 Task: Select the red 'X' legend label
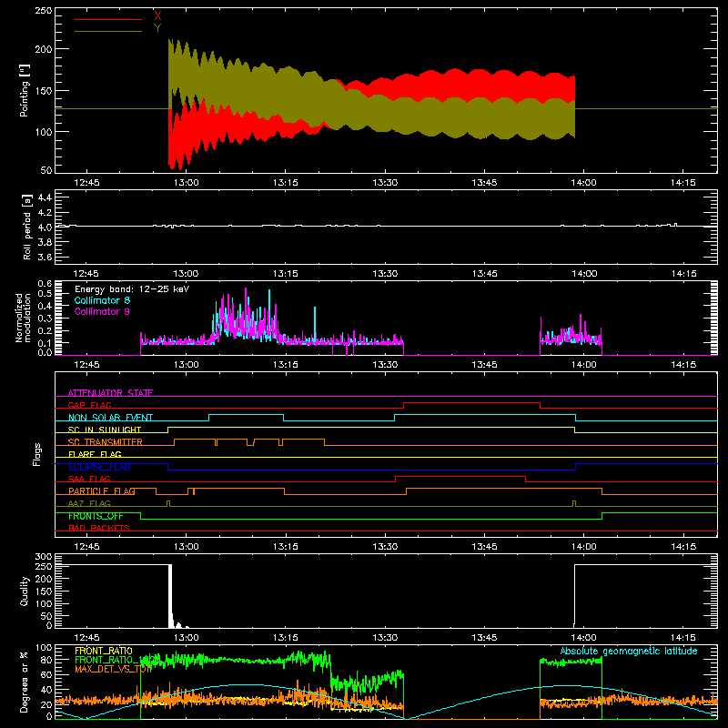(157, 15)
